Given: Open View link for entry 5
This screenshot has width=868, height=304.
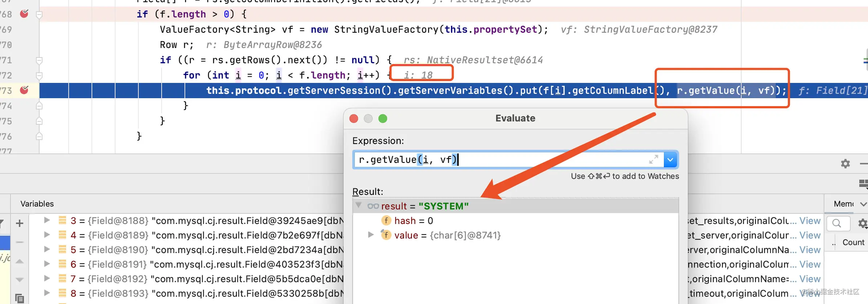Looking at the screenshot, I should point(810,250).
